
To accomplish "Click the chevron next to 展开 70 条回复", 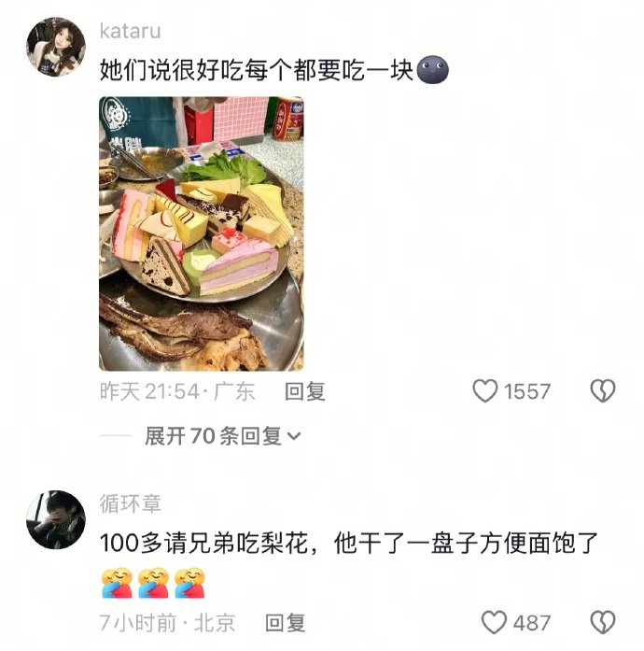I will click(x=294, y=436).
